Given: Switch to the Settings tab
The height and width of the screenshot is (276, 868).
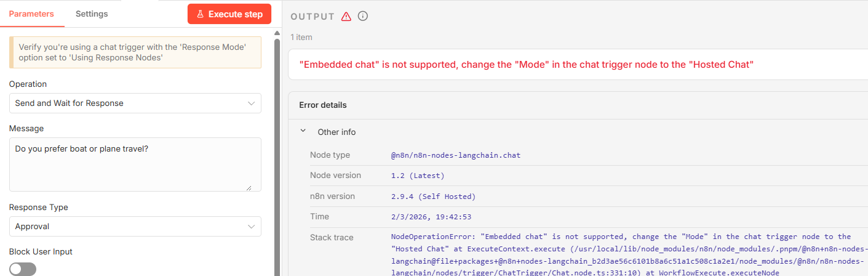Looking at the screenshot, I should [92, 14].
